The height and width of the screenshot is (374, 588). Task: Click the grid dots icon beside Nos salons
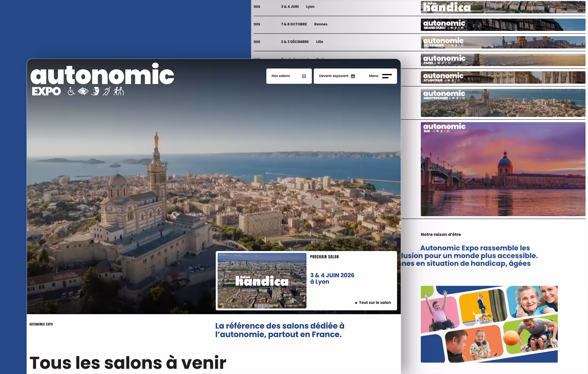point(304,76)
